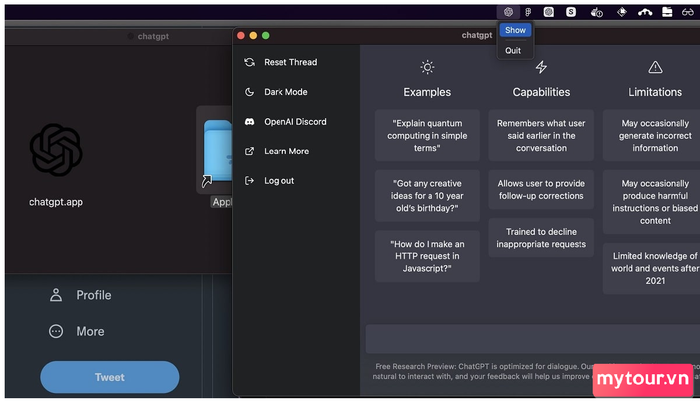
Task: Click the Figma-style icon in the menu bar
Action: pyautogui.click(x=528, y=12)
